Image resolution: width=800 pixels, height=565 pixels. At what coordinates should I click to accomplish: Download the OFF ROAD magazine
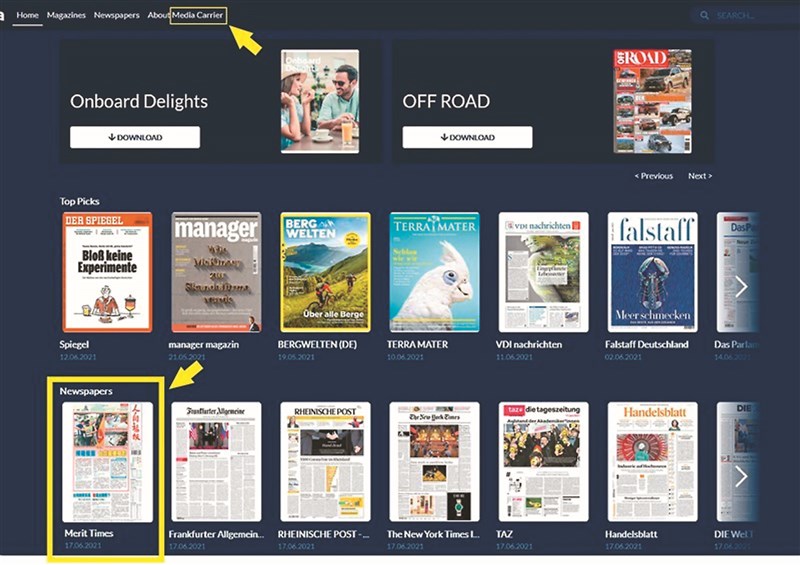tap(467, 137)
